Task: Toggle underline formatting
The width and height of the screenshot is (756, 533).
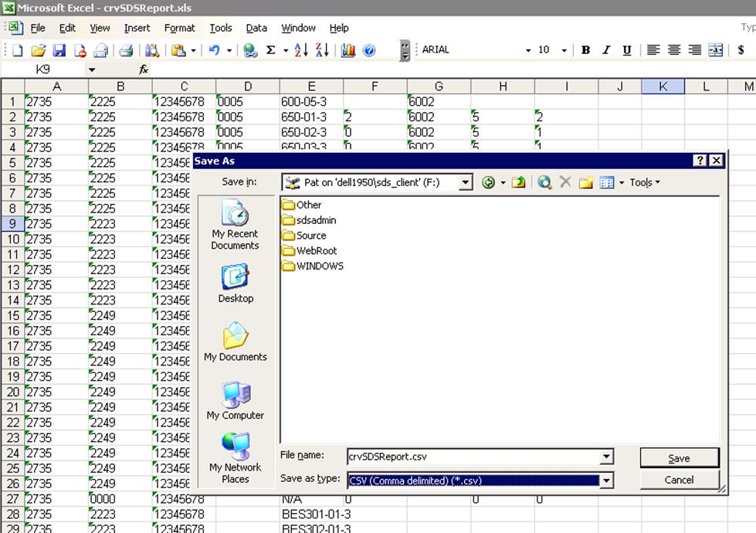Action: [x=626, y=49]
